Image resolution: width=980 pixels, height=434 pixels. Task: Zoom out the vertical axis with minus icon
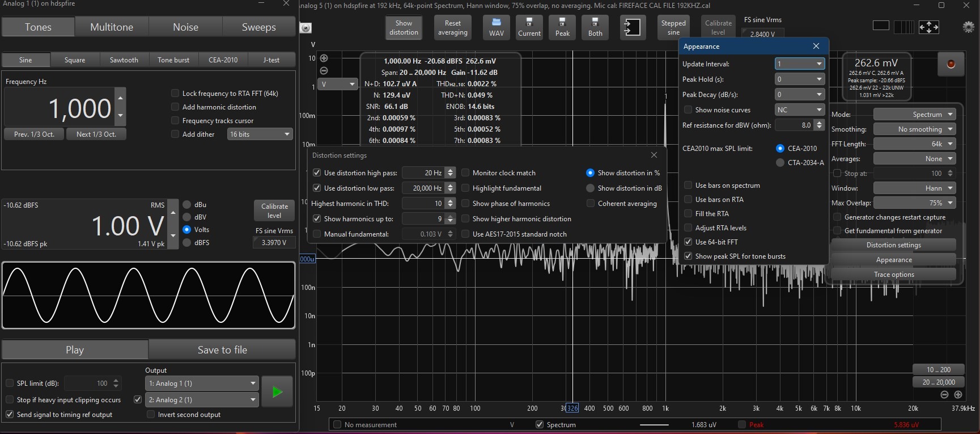pos(324,71)
